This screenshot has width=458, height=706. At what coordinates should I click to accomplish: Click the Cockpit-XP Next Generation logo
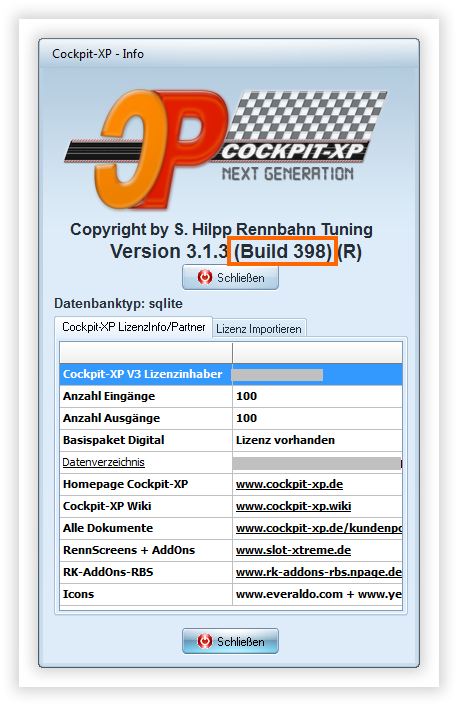coord(225,149)
